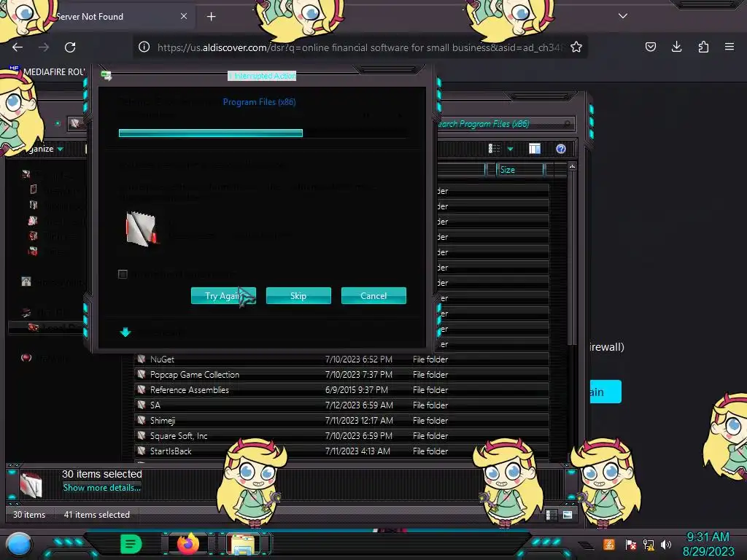Image resolution: width=747 pixels, height=560 pixels.
Task: Click Show more details link
Action: pos(102,488)
